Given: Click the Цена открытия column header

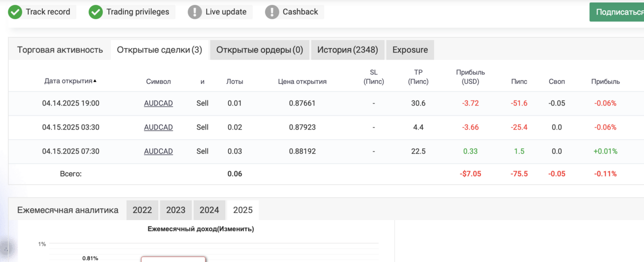Looking at the screenshot, I should [302, 81].
